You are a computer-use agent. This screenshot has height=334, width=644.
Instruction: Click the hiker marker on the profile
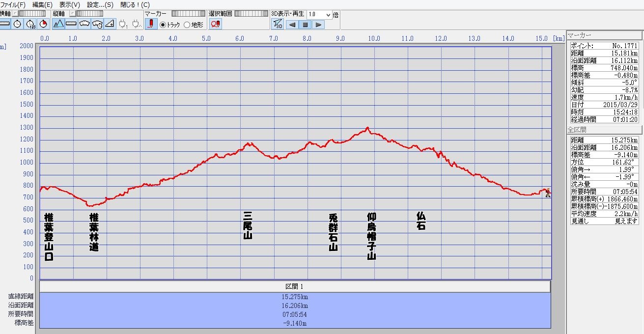click(547, 192)
